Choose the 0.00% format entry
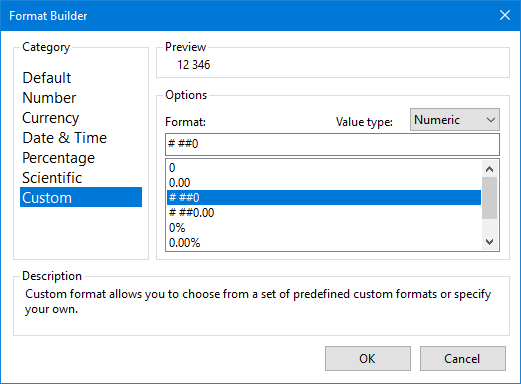Screen dimensions: 521x384 tap(324, 243)
